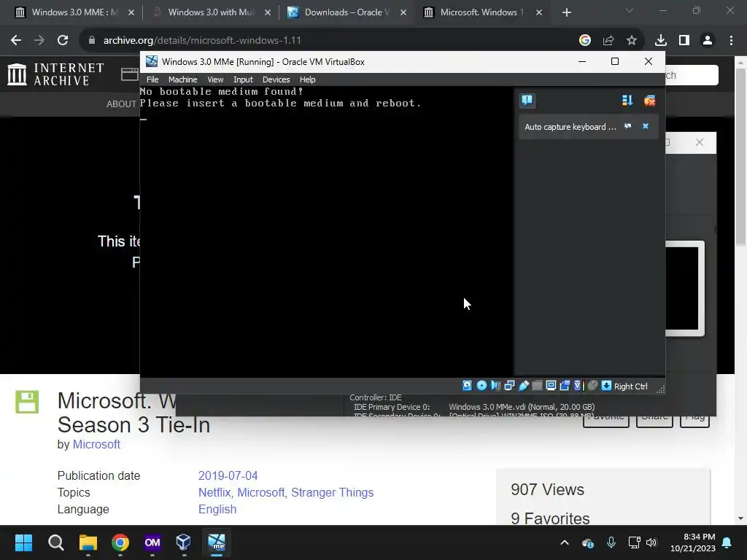747x560 pixels.
Task: Bookmark this page with star icon
Action: coord(632,41)
